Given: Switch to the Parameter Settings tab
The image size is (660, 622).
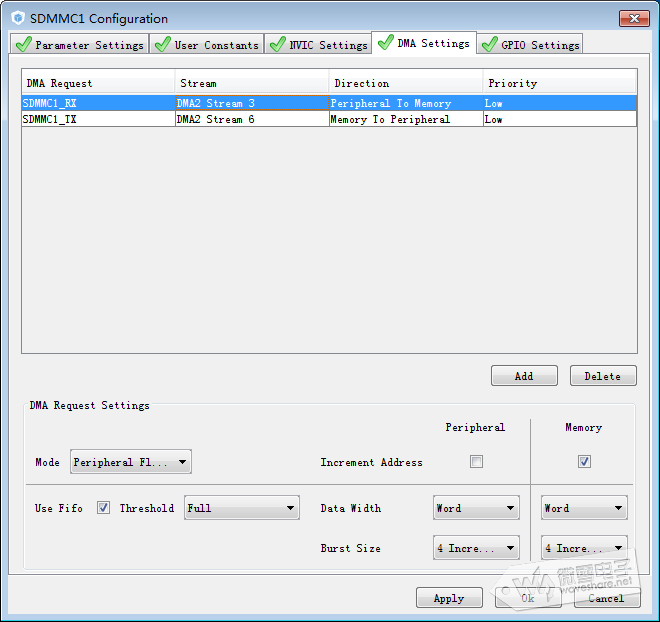Looking at the screenshot, I should (x=80, y=45).
